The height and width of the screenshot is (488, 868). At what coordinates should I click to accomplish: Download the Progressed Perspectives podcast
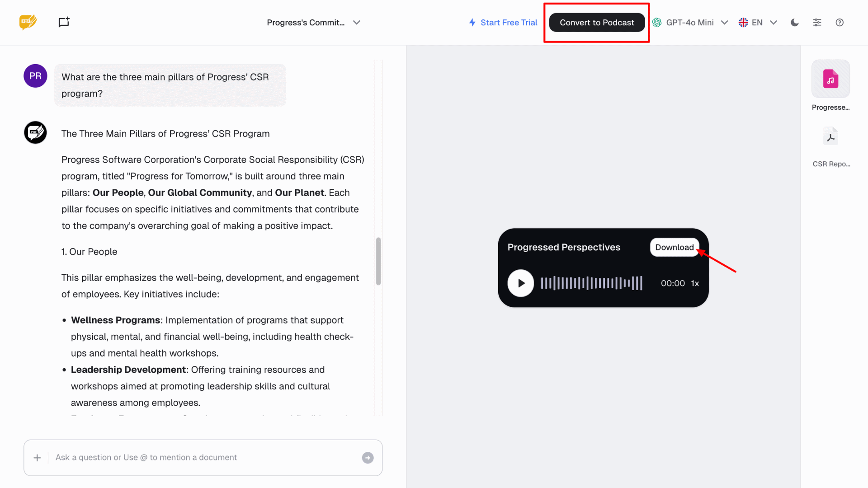tap(674, 247)
